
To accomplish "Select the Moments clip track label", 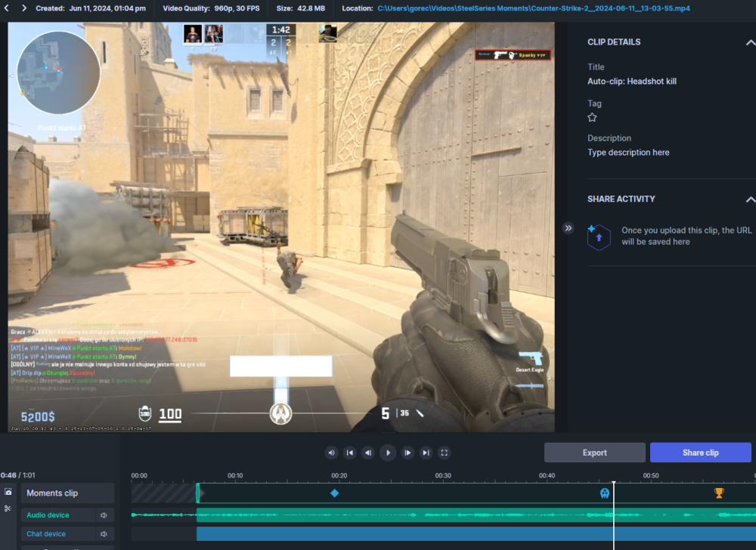I will coord(67,493).
